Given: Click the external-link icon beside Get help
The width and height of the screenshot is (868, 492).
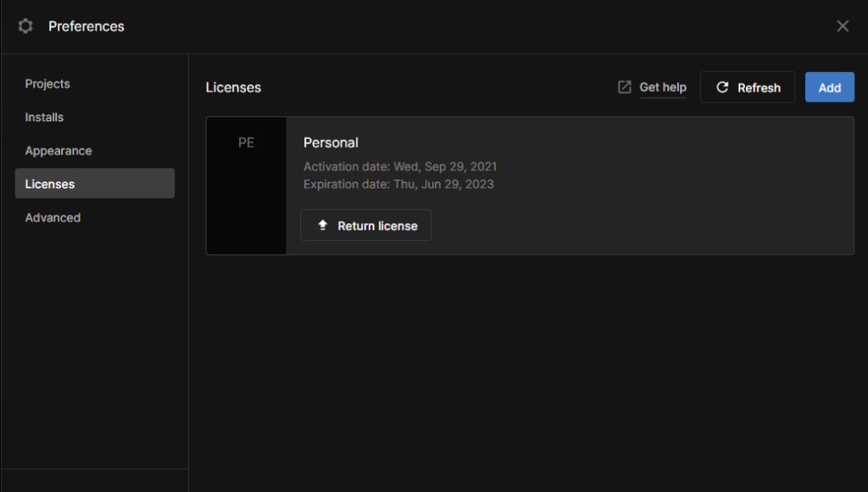Looking at the screenshot, I should (x=625, y=87).
